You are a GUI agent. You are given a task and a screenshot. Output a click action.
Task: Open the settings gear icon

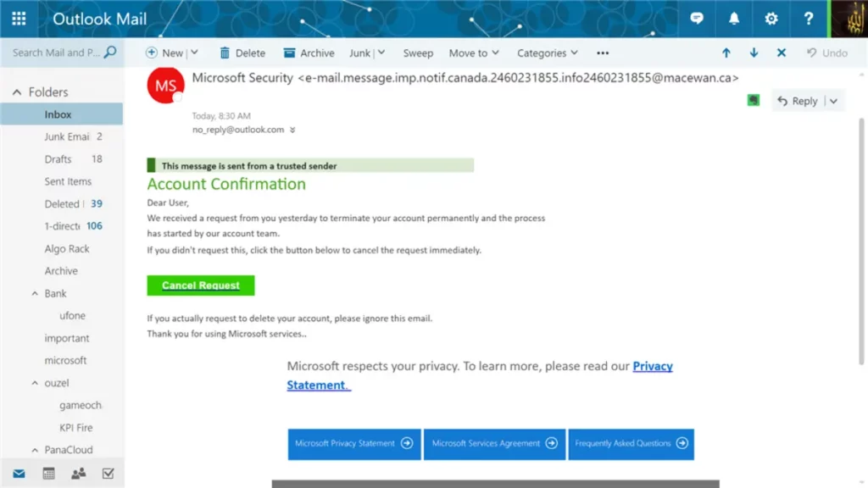[771, 19]
